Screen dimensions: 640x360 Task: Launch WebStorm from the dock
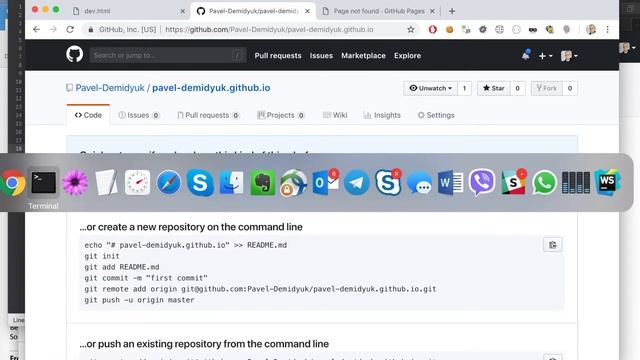607,182
